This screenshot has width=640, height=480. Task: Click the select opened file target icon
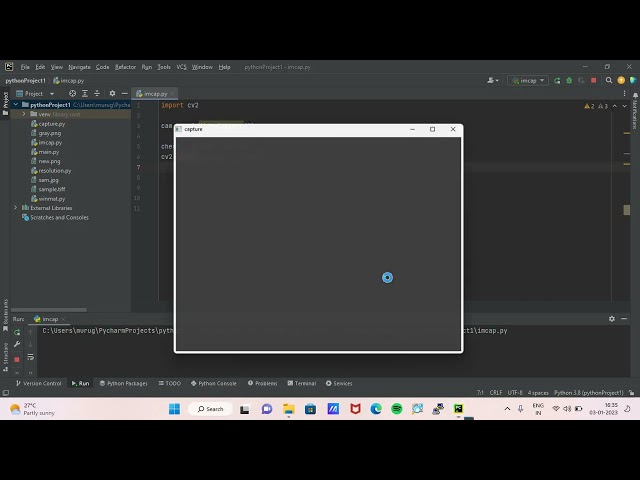pos(72,93)
